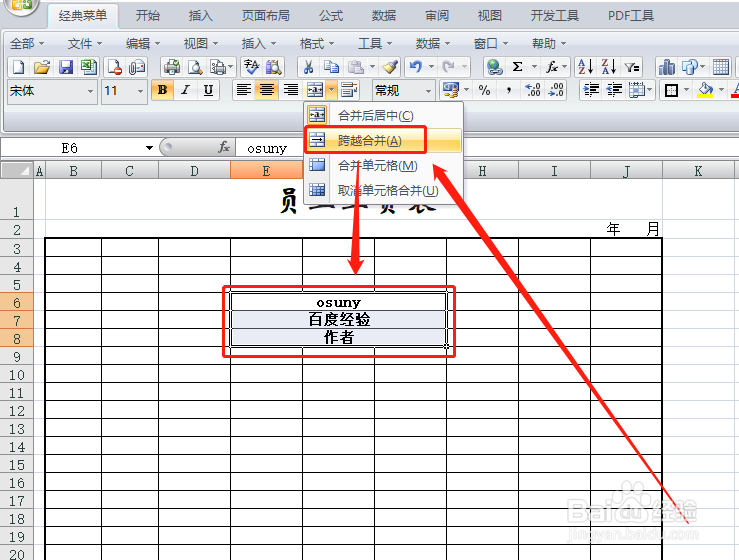
Task: Open the 文件 classic menu
Action: 84,43
